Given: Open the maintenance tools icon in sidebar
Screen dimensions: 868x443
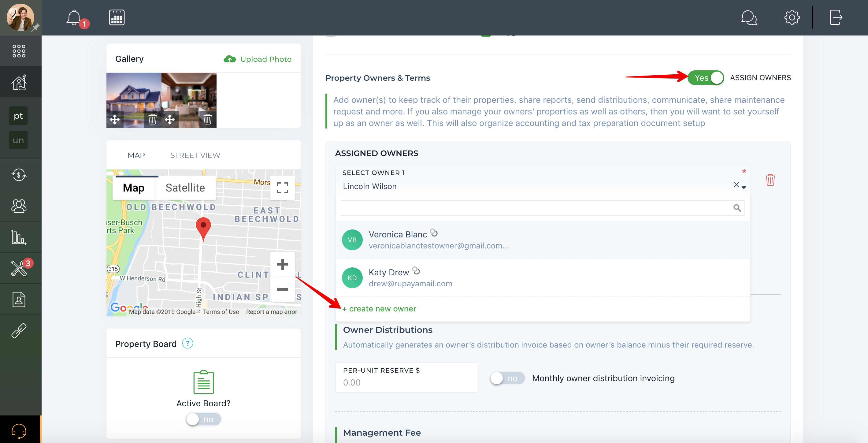Looking at the screenshot, I should [19, 268].
